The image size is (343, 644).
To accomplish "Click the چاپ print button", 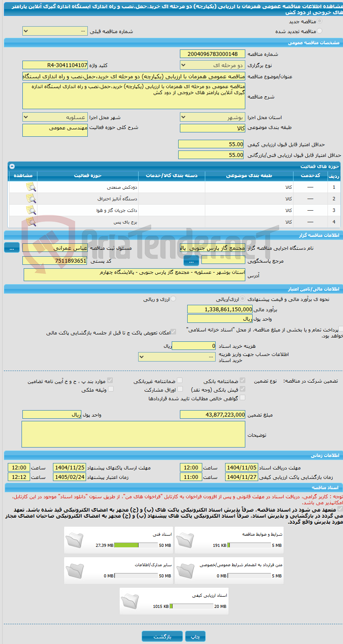I will [x=196, y=636].
